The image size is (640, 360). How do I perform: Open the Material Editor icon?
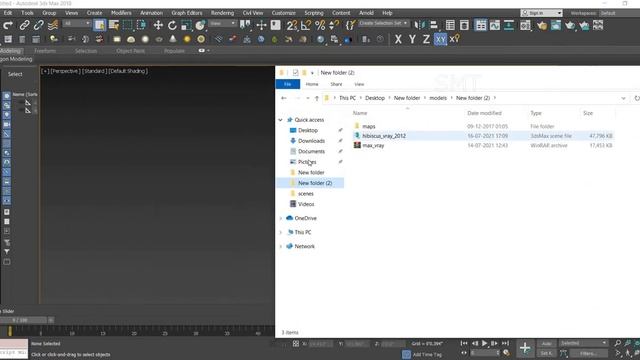pos(525,25)
